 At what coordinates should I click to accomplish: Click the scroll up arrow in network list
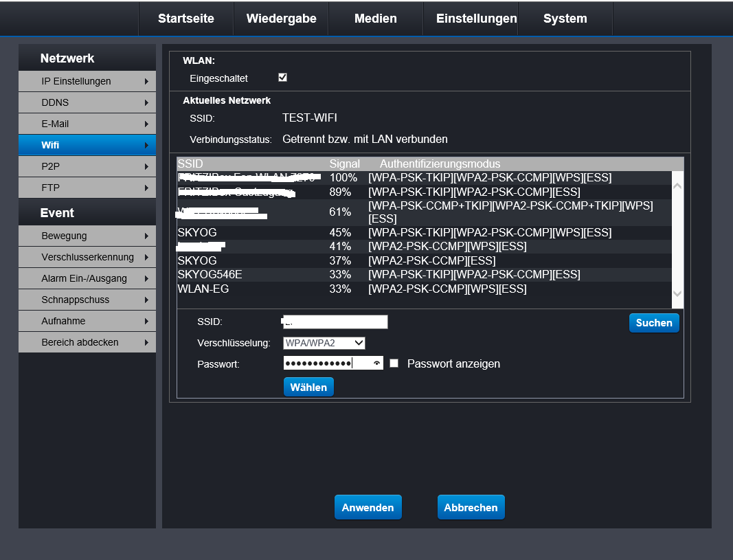[x=677, y=186]
